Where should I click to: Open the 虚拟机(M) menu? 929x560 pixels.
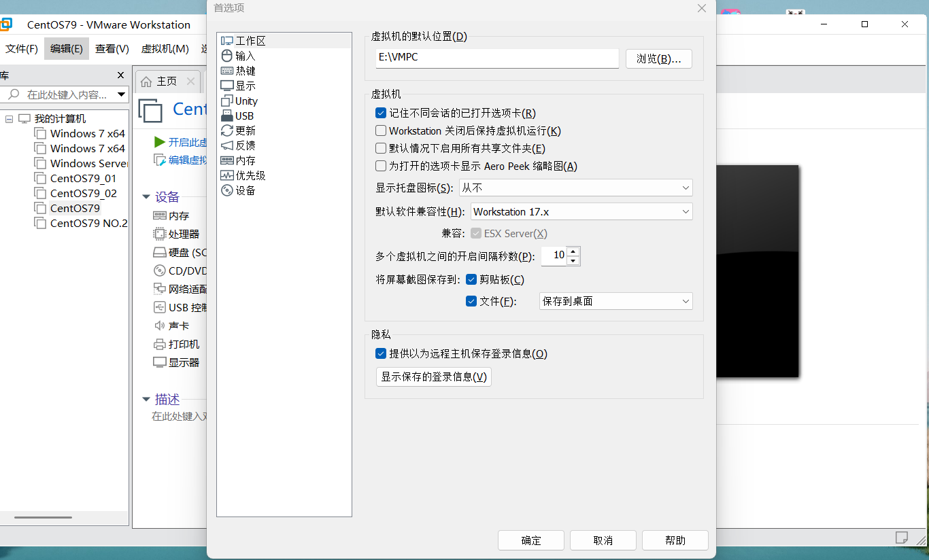(x=165, y=49)
